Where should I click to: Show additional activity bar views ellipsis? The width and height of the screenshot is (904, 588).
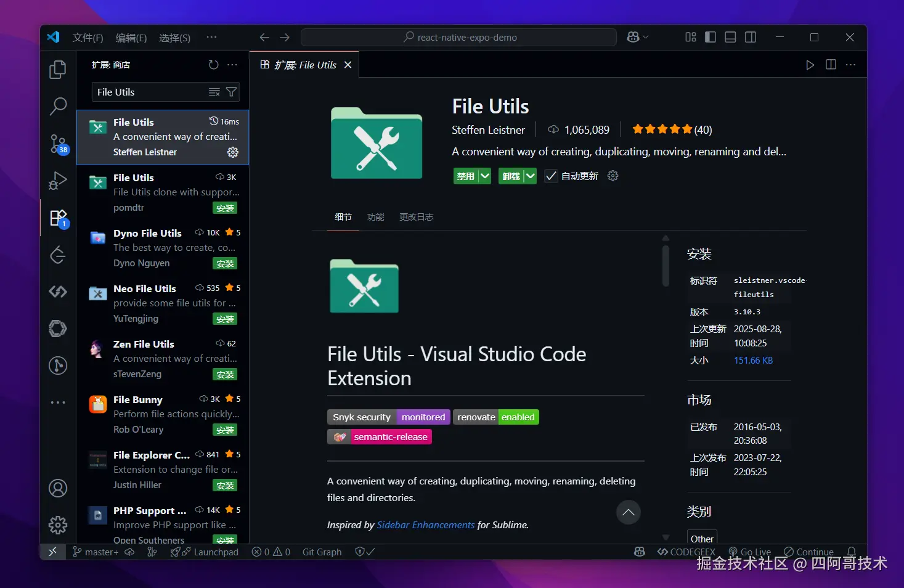pyautogui.click(x=58, y=402)
